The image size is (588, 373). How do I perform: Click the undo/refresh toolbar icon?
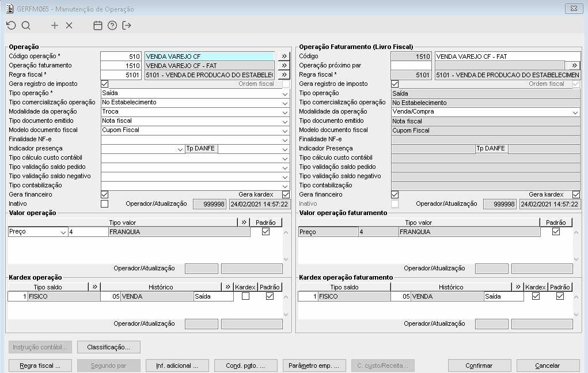[12, 25]
